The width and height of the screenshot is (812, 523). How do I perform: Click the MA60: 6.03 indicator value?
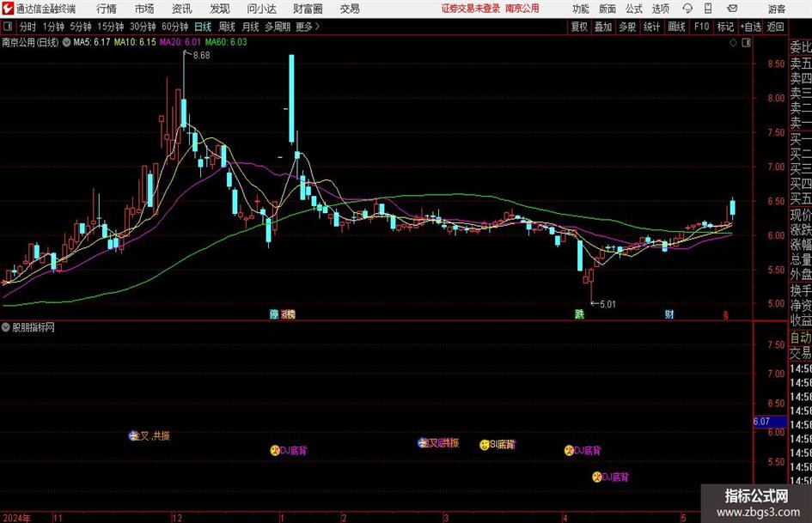click(x=226, y=42)
